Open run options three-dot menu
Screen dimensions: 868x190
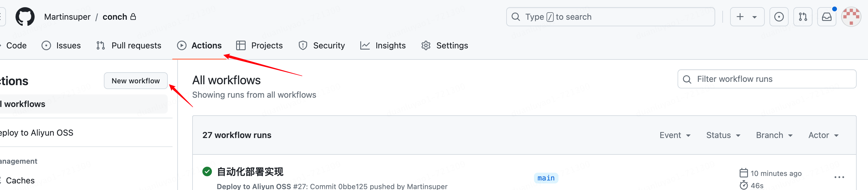(x=839, y=177)
